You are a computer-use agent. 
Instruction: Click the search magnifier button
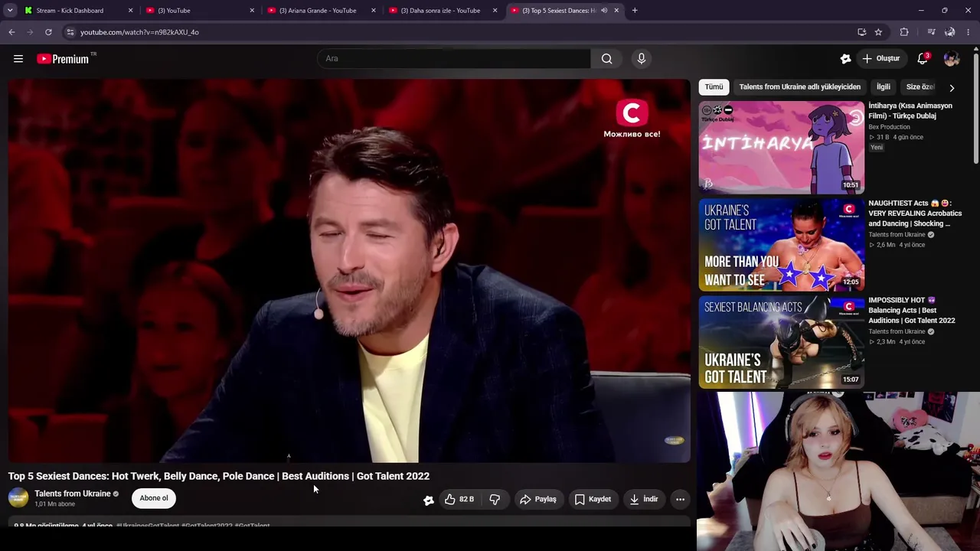pyautogui.click(x=606, y=58)
